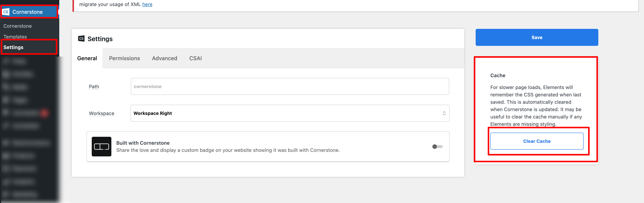Image resolution: width=644 pixels, height=203 pixels.
Task: Open the Permissions tab
Action: 124,58
